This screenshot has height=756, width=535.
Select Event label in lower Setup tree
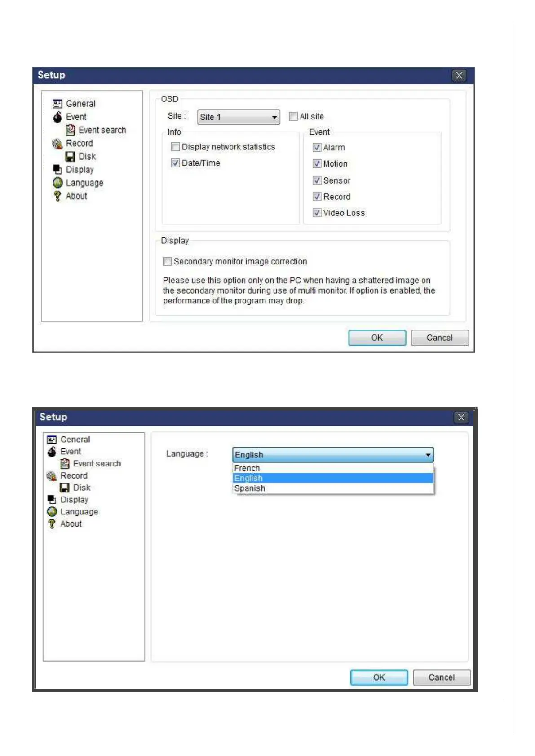pos(71,452)
